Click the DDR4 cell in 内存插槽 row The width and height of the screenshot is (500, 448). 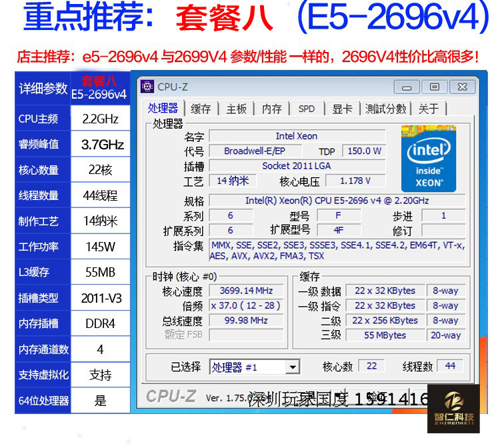(x=100, y=323)
